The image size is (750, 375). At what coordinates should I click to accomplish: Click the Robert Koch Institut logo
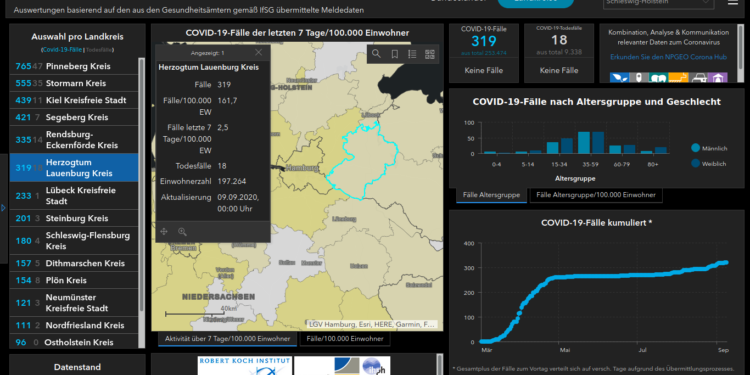(x=244, y=365)
